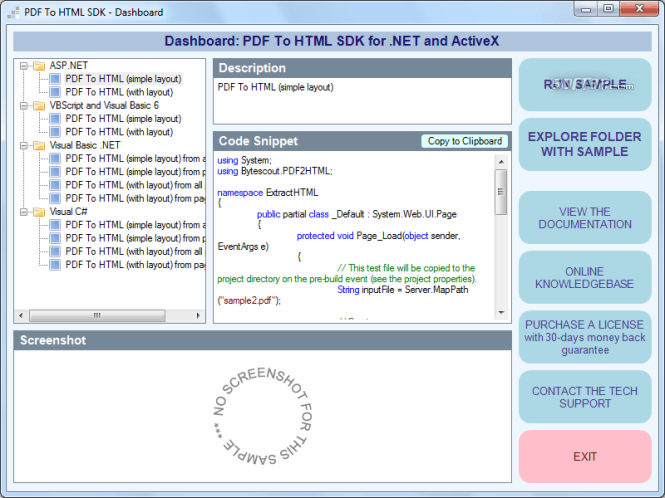Click the namespace ExtractHTML code line
The width and height of the screenshot is (665, 498).
coord(268,193)
